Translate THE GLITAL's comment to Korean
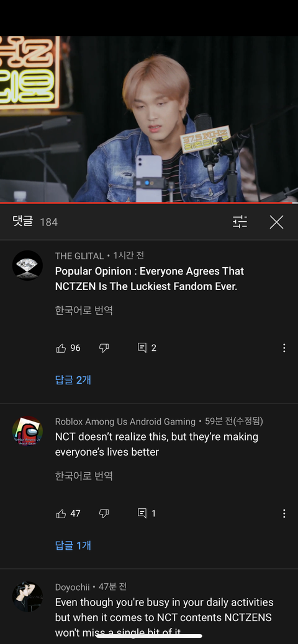Viewport: 298px width, 644px height. coord(84,310)
